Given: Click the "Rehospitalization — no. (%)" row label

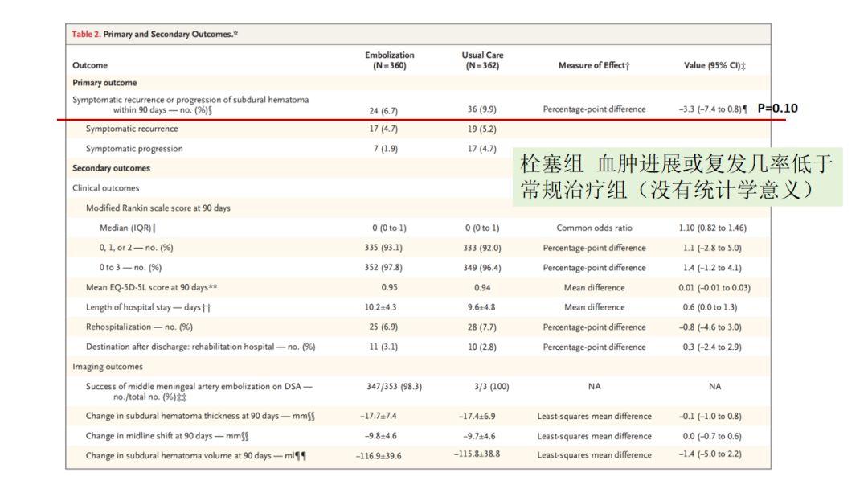Looking at the screenshot, I should point(140,327).
